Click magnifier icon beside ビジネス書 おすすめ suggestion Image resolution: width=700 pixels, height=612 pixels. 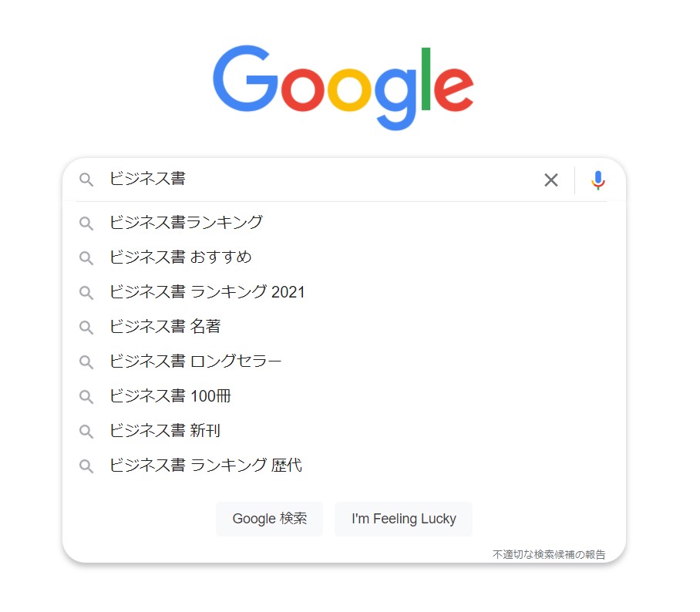coord(86,258)
